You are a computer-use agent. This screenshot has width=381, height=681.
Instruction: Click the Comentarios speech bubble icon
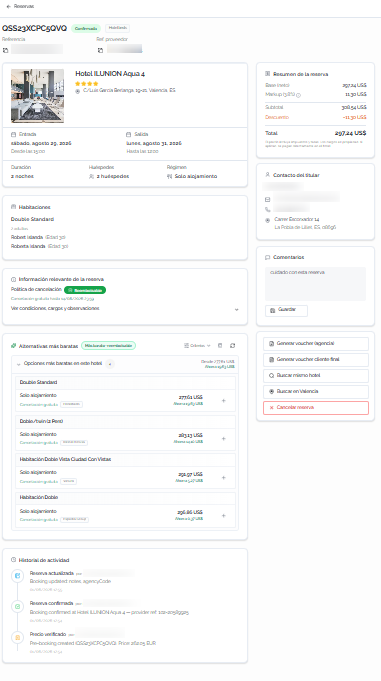(x=268, y=257)
